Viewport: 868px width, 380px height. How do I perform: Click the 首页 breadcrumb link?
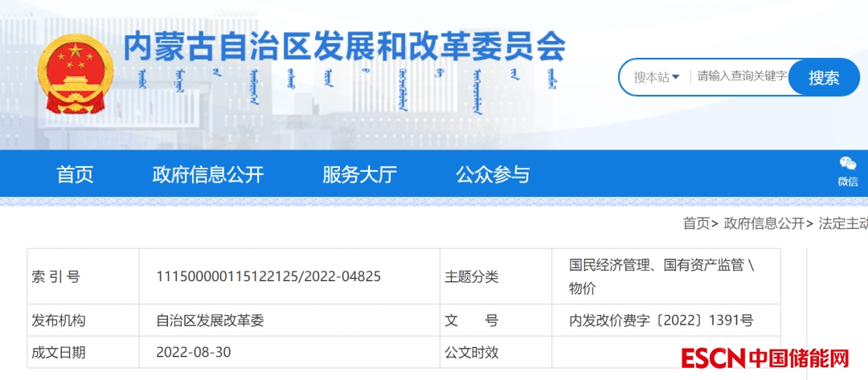pyautogui.click(x=696, y=223)
